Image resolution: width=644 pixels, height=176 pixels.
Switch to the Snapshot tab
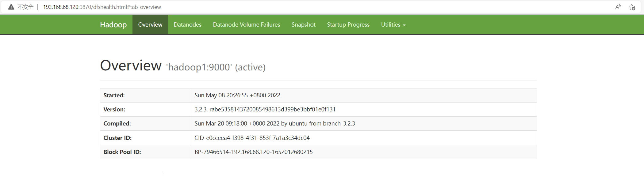pos(303,24)
